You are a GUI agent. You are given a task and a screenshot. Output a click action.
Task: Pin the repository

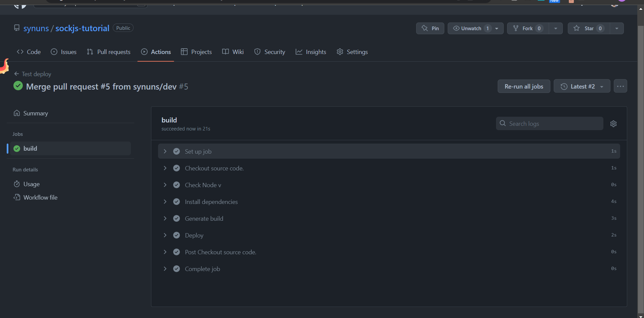click(x=430, y=28)
